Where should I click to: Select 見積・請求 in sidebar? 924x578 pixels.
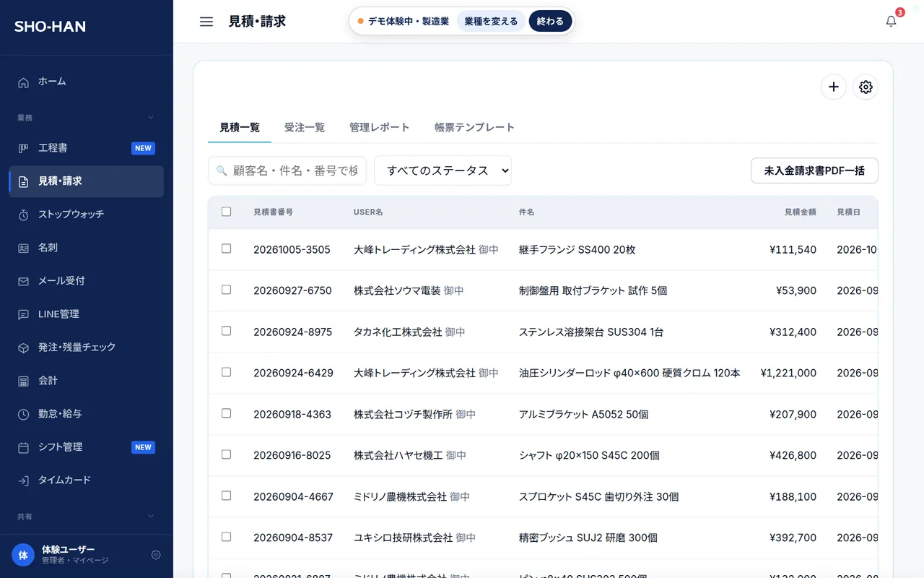(87, 181)
